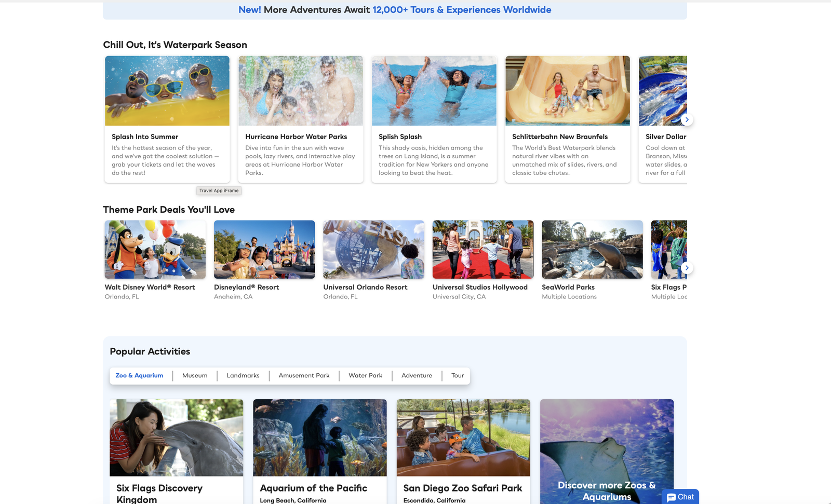
Task: Open the Six Flags Discovery Kingdom photo
Action: pyautogui.click(x=177, y=438)
